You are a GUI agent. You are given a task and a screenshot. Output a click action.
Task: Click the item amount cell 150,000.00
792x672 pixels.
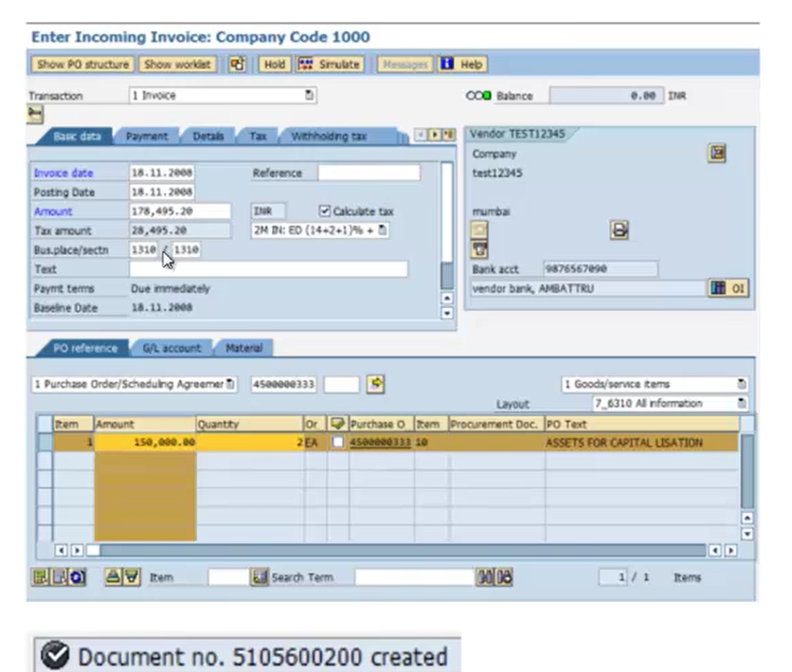145,442
